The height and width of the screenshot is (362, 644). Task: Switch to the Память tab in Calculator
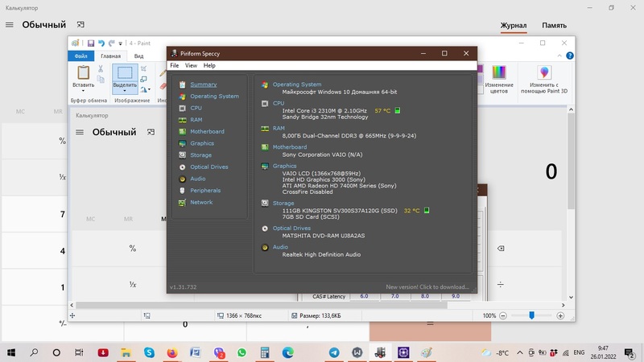tap(554, 26)
